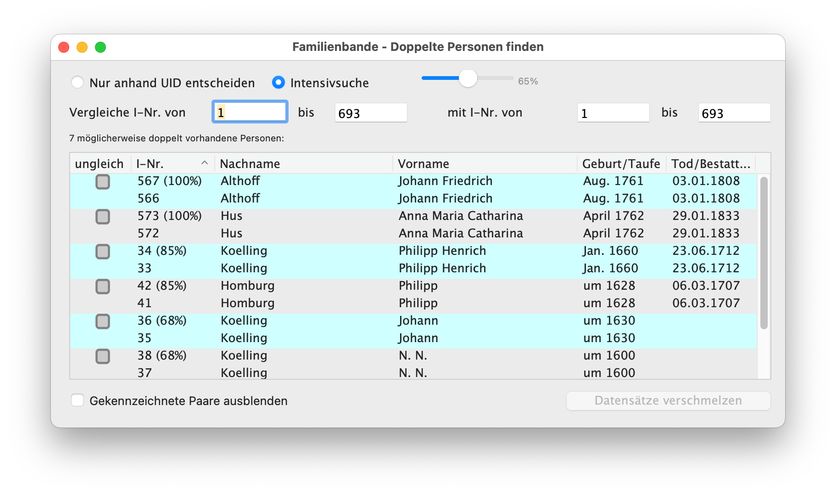Select the Intensivsuche radio option

[279, 83]
